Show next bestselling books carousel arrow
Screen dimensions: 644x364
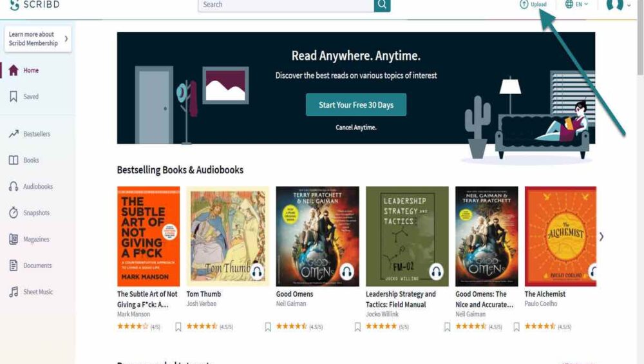[601, 236]
